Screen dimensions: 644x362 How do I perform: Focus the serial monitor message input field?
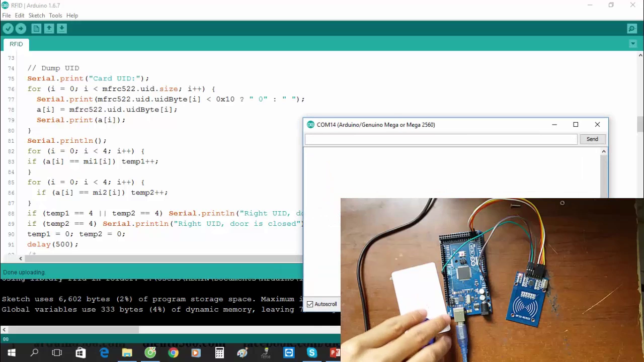(x=441, y=139)
